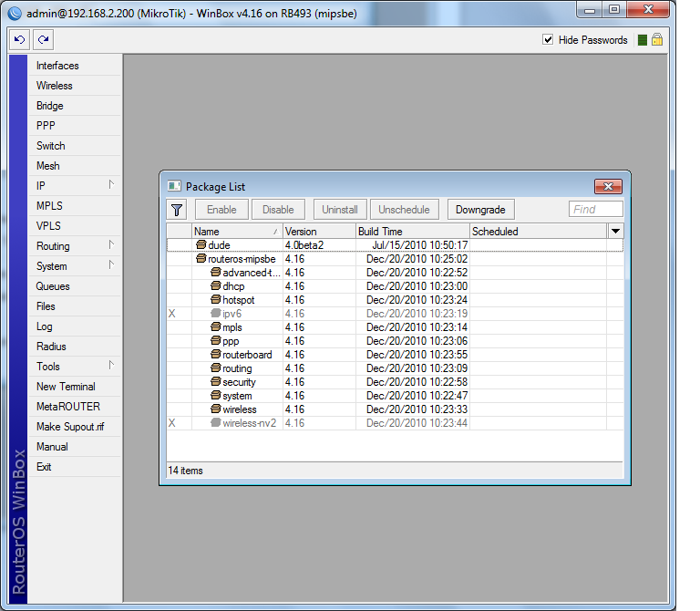
Task: Expand the Tools submenu arrow
Action: tap(111, 366)
